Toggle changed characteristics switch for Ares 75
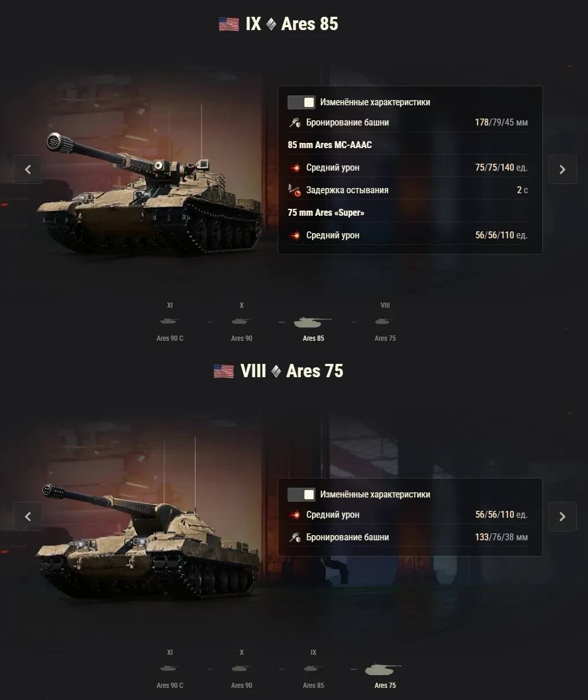 [302, 495]
